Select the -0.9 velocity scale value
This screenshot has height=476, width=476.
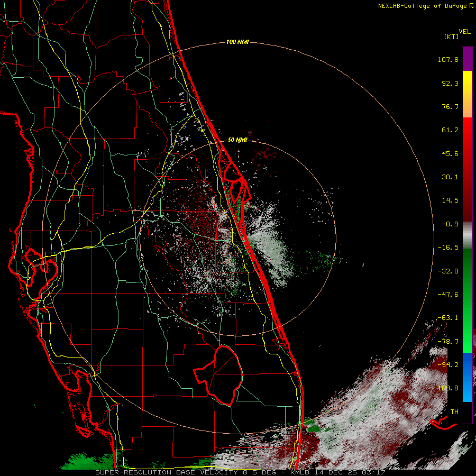tap(450, 224)
